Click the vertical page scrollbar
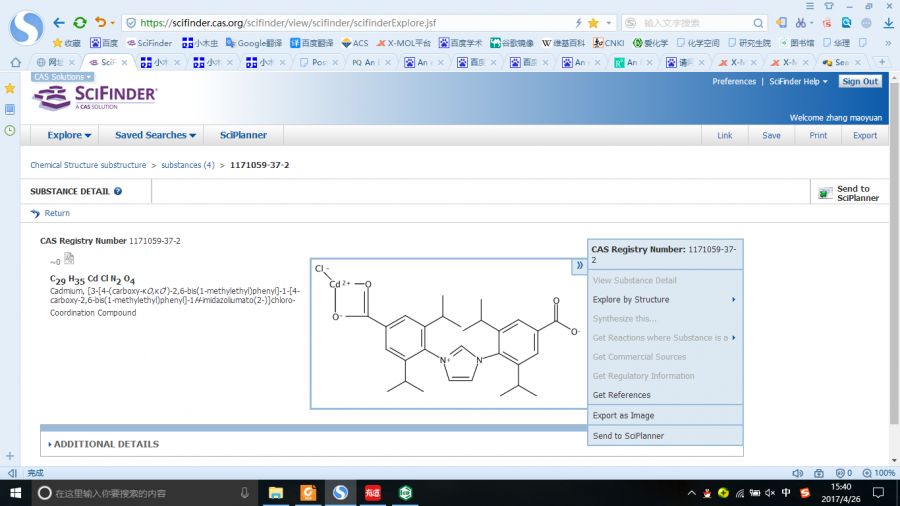900x506 pixels. point(894,252)
